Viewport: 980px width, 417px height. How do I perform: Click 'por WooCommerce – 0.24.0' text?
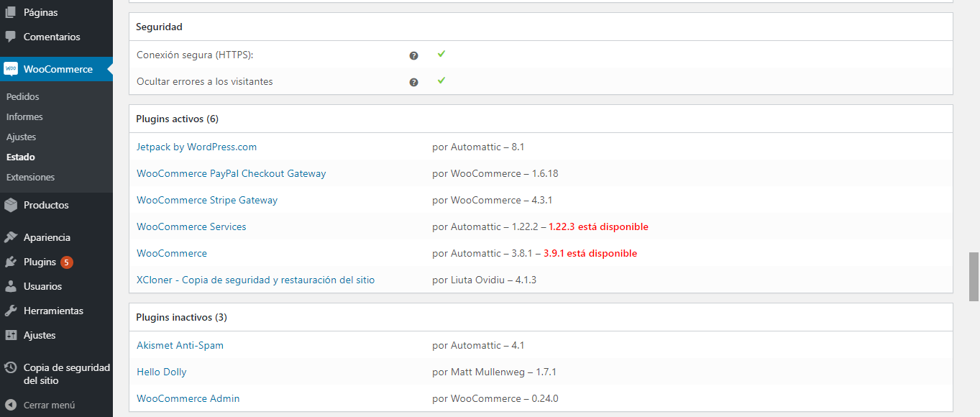pos(495,398)
